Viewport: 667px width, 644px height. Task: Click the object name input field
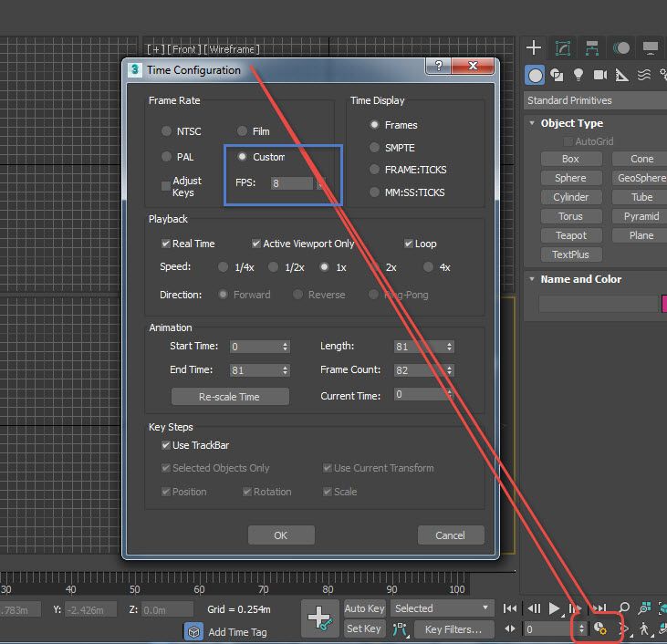[x=598, y=304]
